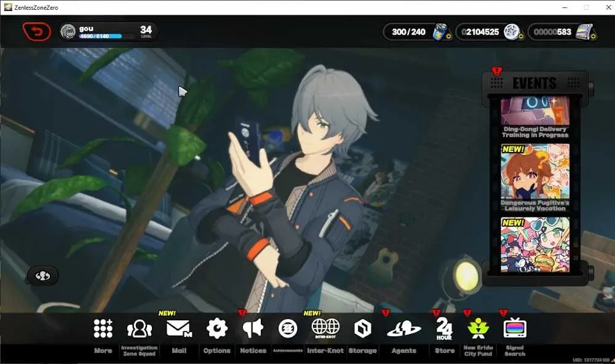Image resolution: width=615 pixels, height=364 pixels.
Task: Click the 583 Polychrome balance
Action: pyautogui.click(x=552, y=32)
